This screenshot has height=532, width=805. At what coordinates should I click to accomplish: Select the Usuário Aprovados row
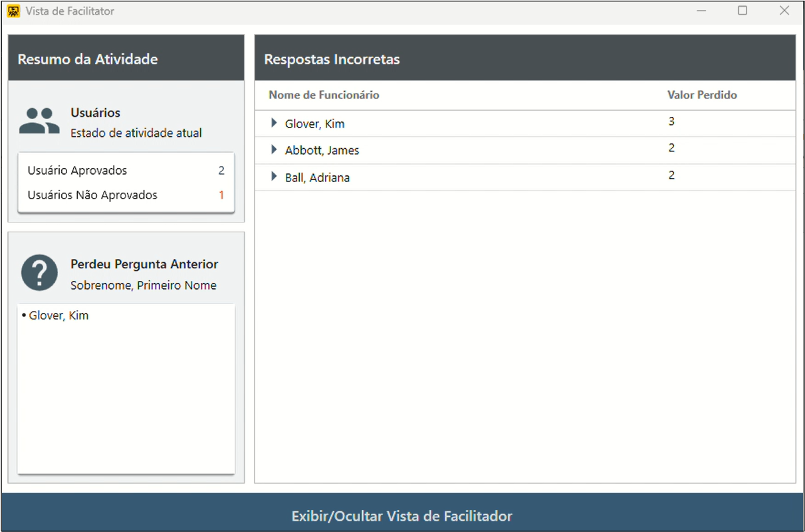[x=126, y=171]
